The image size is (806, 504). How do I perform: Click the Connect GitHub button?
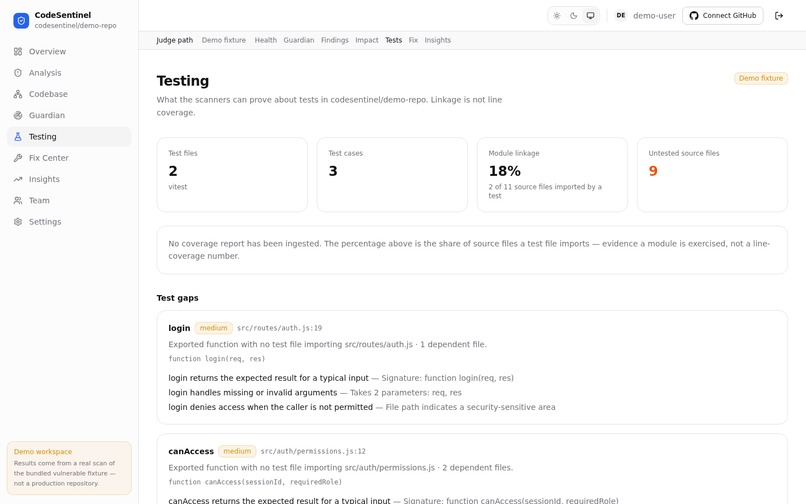[x=723, y=16]
